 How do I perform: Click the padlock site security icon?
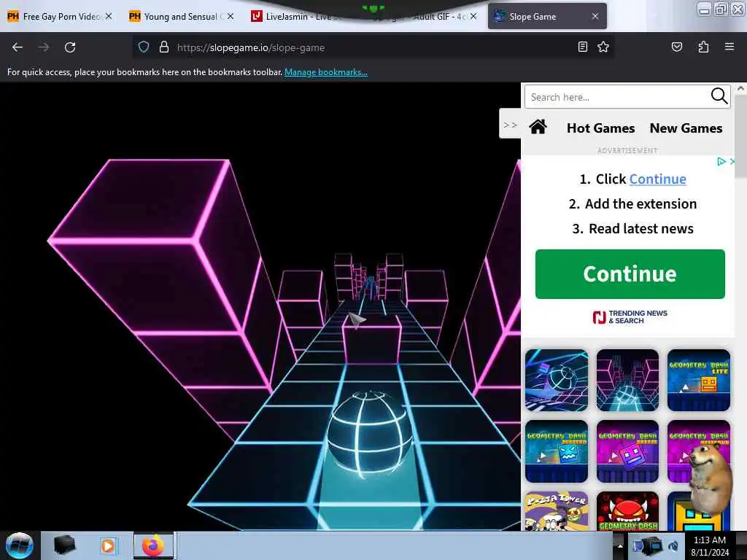[x=164, y=47]
